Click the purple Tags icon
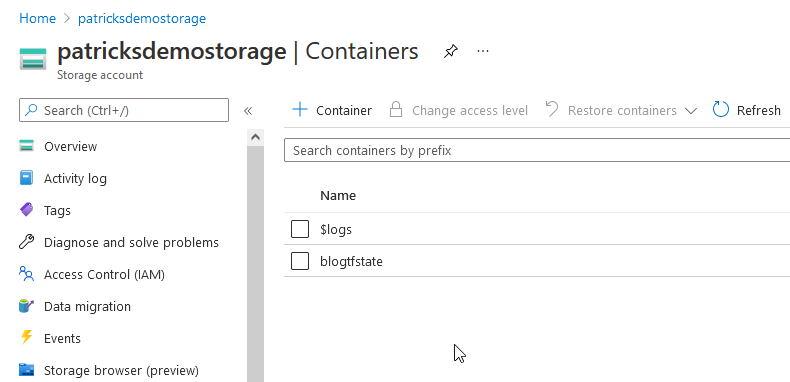Image resolution: width=790 pixels, height=382 pixels. 26,210
